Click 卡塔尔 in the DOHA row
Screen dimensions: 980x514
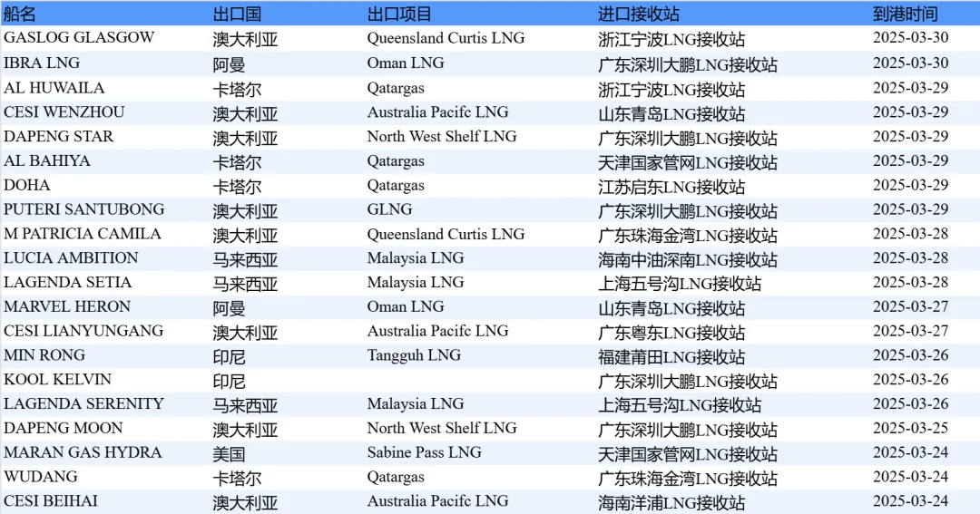[x=237, y=187]
